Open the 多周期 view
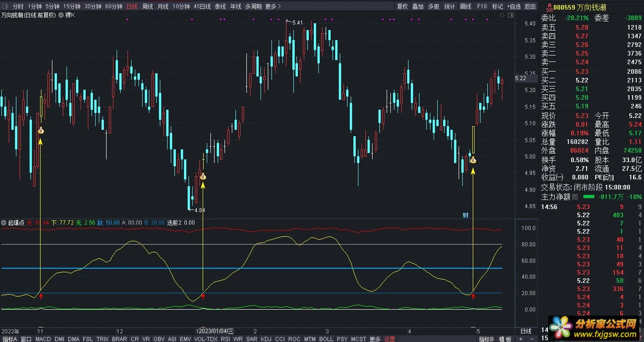The height and width of the screenshot is (342, 644). (253, 6)
